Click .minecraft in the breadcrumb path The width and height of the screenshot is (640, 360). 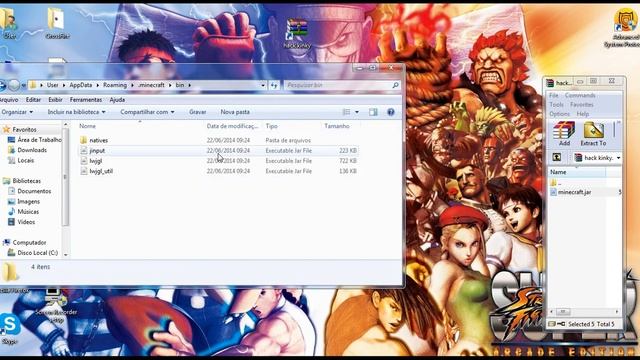pos(151,85)
